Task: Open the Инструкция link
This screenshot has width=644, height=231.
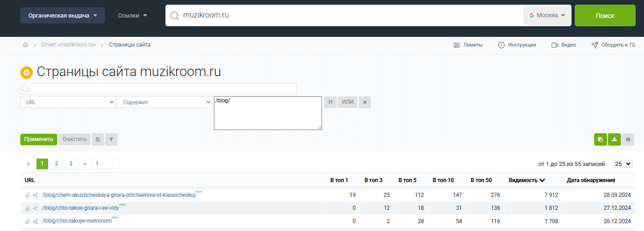Action: [x=517, y=45]
